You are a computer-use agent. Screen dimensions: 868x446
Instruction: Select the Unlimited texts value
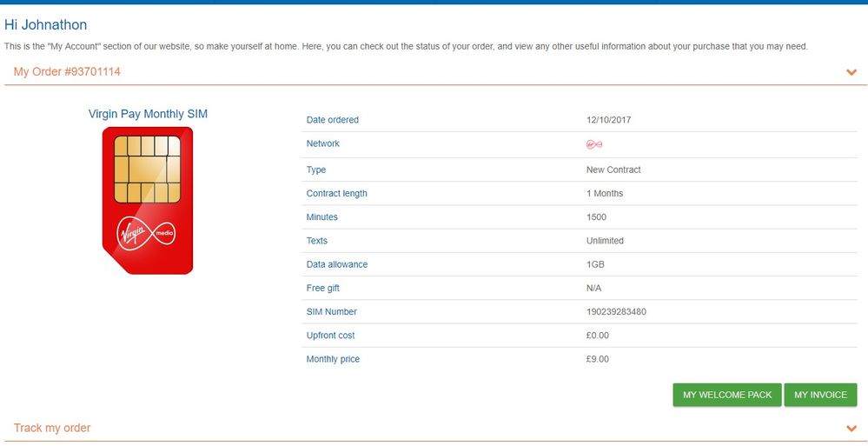click(x=605, y=241)
